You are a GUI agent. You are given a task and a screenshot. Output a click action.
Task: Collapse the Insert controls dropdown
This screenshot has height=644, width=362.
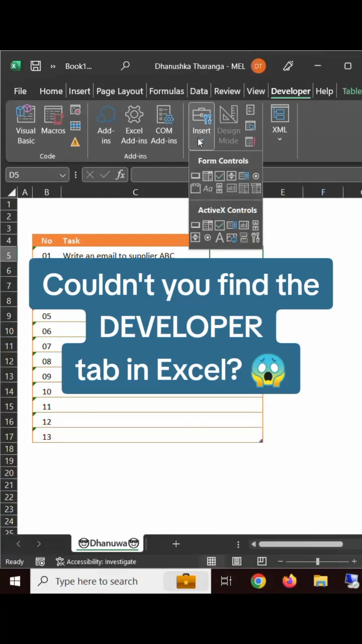(202, 126)
